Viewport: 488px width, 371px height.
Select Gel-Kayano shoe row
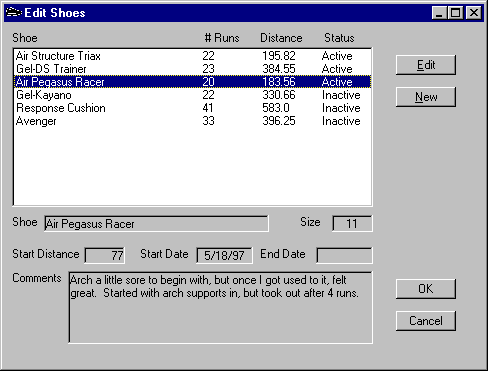(193, 95)
